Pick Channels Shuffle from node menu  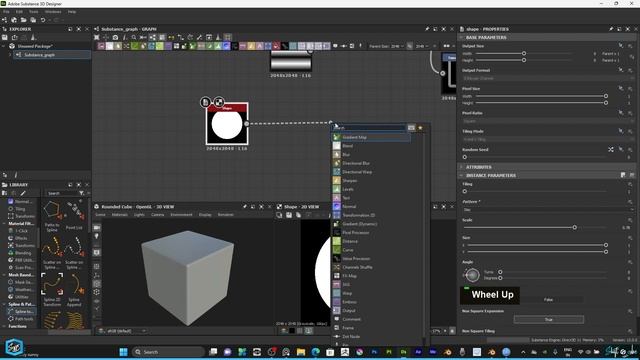pos(371,267)
